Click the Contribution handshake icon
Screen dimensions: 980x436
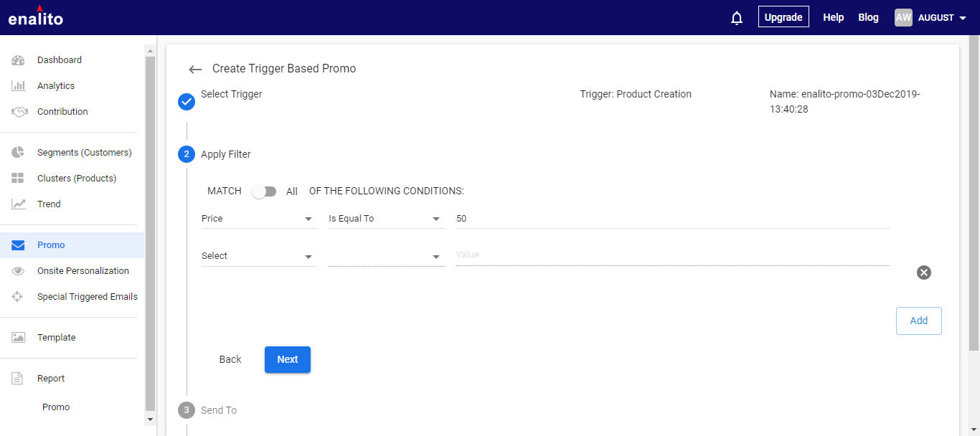click(19, 112)
